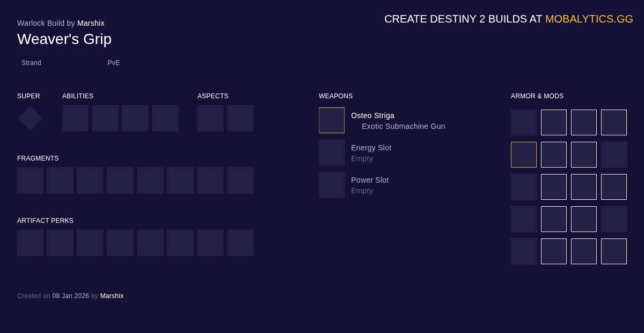Click author Marshix beside Warlock Build
This screenshot has height=333, width=644.
[x=91, y=23]
